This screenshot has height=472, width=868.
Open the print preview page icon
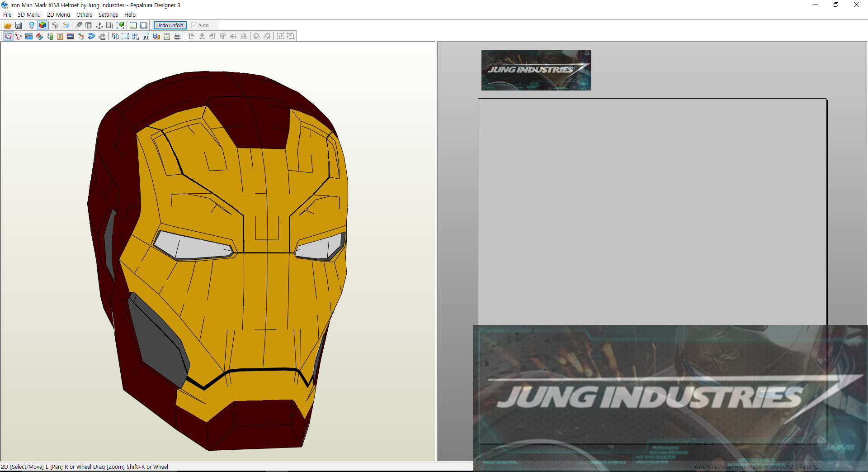click(167, 36)
